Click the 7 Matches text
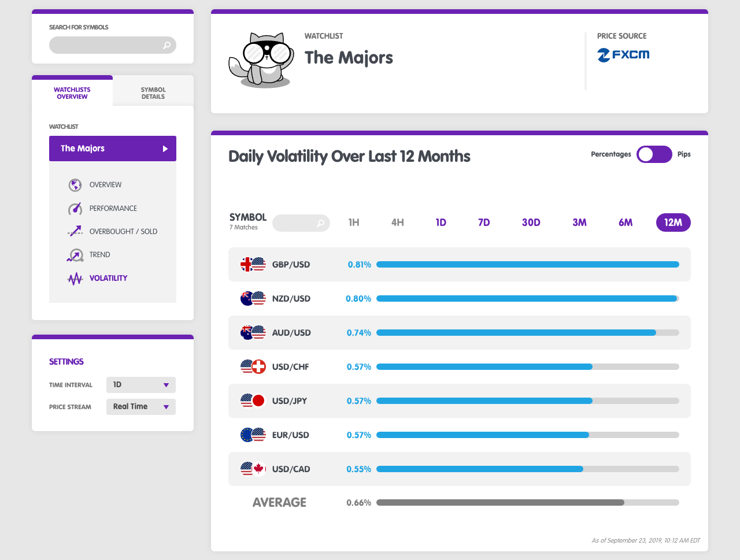The image size is (740, 560). [243, 228]
